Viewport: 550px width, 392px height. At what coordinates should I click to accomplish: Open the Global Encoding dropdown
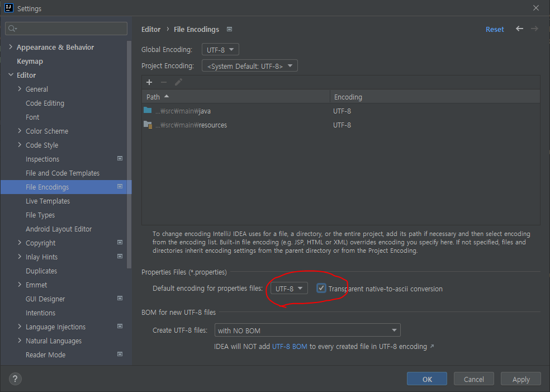(220, 49)
